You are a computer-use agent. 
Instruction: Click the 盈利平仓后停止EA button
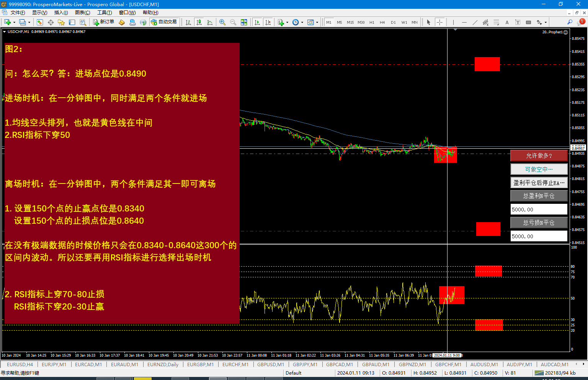point(539,183)
